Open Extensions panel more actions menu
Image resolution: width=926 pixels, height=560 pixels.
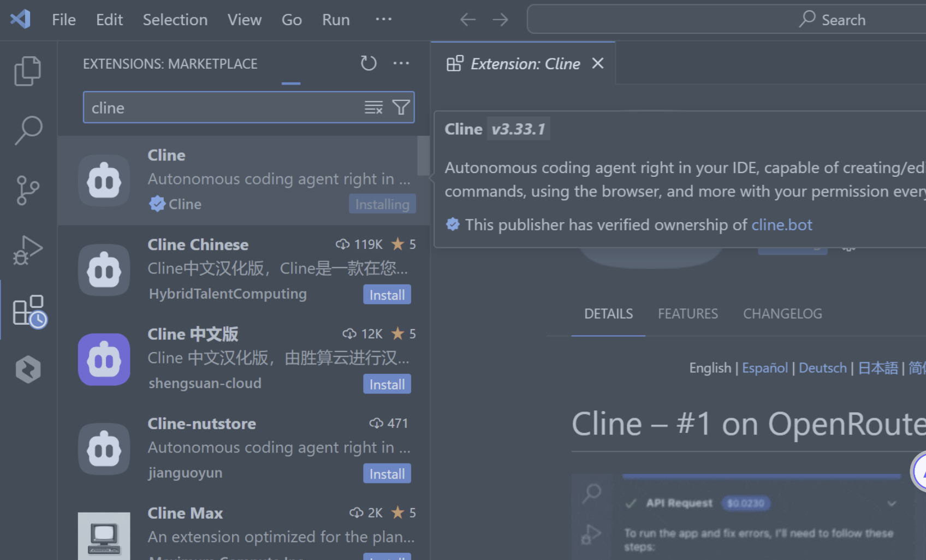click(401, 63)
